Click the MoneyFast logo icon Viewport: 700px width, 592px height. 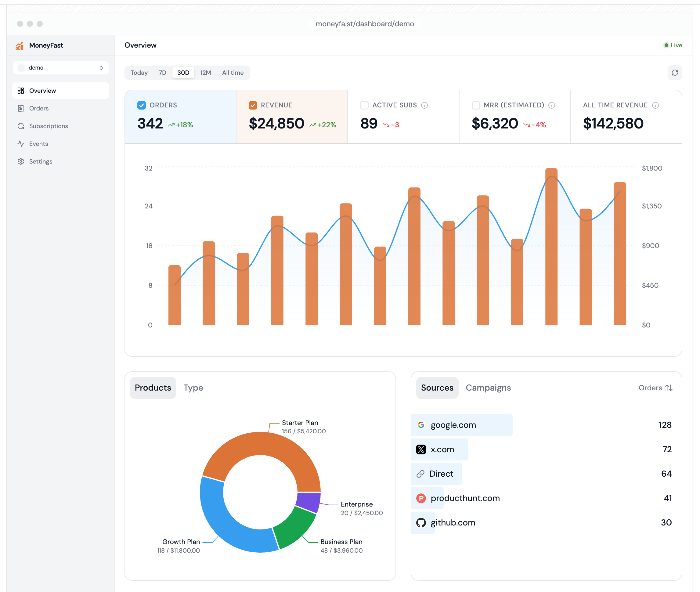pyautogui.click(x=20, y=45)
